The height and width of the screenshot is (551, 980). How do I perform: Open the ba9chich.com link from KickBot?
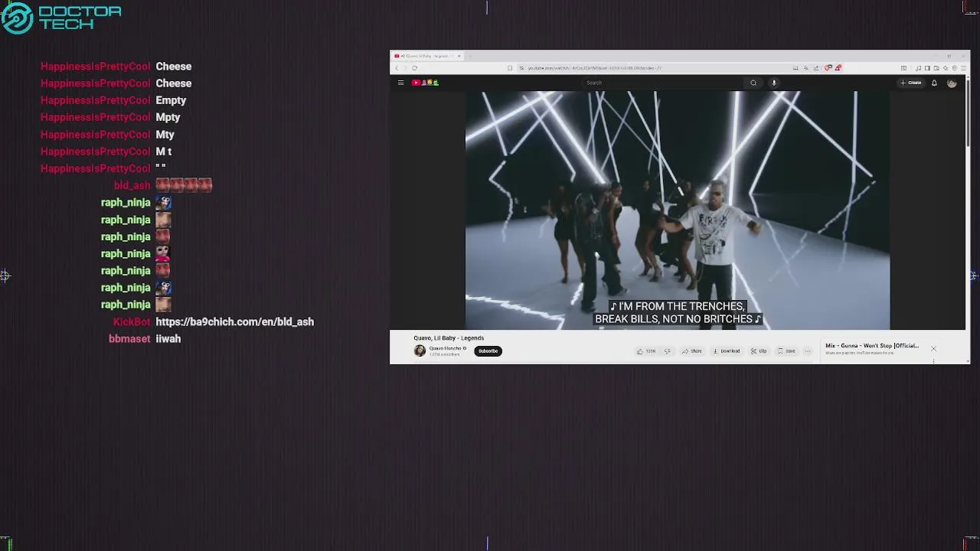pos(235,322)
